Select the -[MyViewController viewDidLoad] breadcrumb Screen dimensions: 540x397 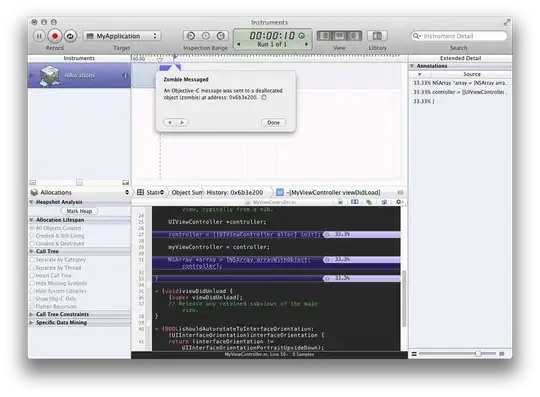[x=329, y=192]
